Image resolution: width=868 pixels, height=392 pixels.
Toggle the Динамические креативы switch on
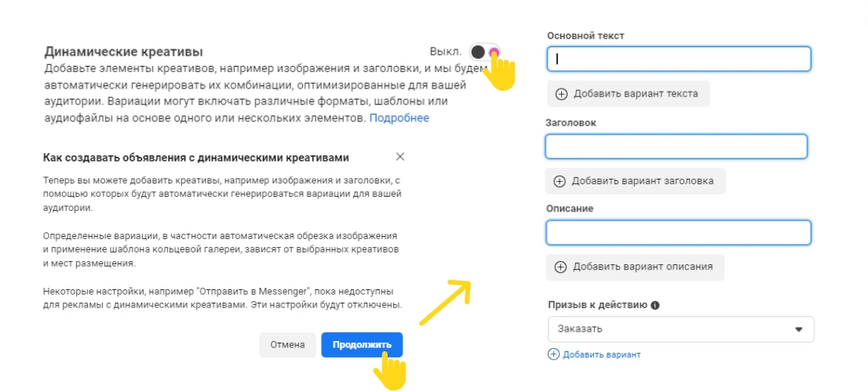point(484,52)
